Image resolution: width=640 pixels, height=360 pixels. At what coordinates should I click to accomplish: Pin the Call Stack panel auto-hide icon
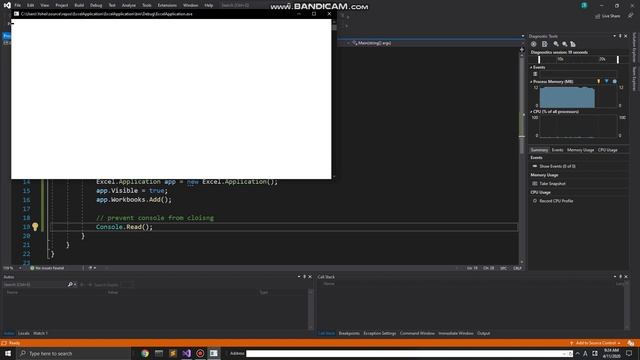tap(620, 277)
